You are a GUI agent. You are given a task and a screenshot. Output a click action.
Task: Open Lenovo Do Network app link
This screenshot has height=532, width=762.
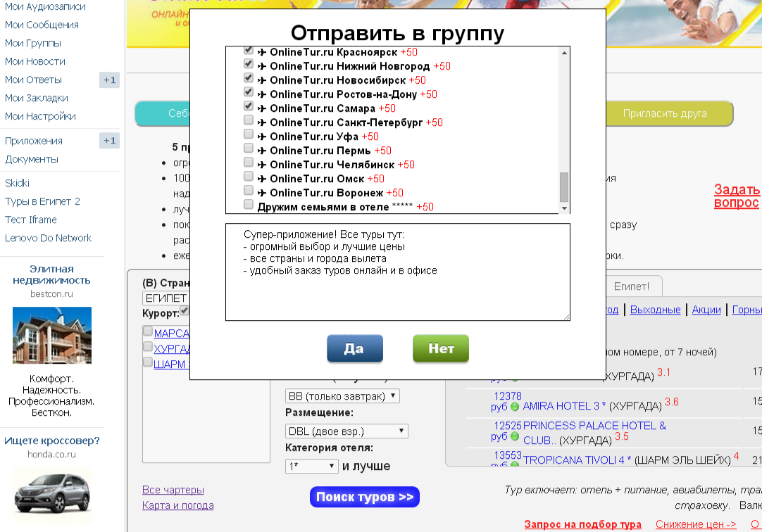[x=48, y=238]
